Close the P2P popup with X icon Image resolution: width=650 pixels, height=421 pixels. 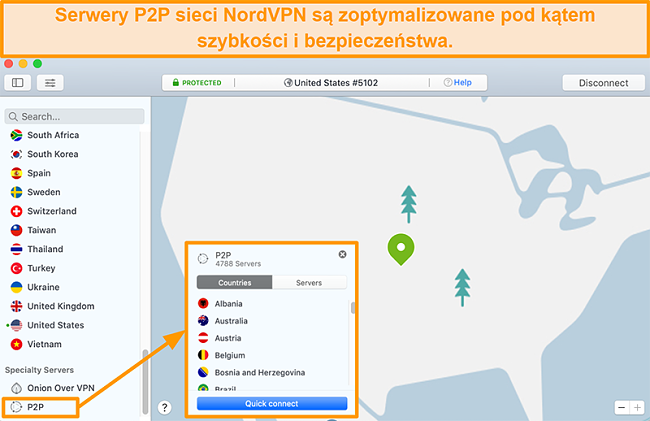342,254
